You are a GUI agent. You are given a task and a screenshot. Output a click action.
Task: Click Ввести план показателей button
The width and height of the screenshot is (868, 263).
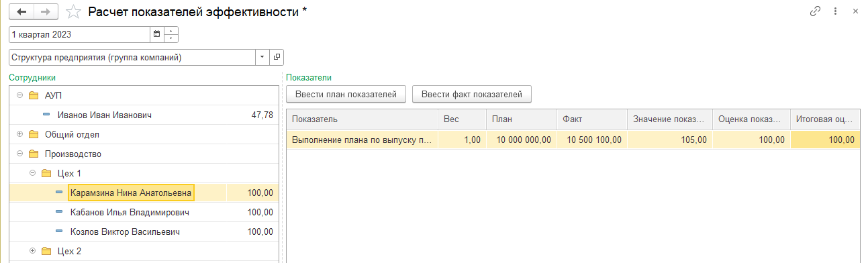point(346,95)
